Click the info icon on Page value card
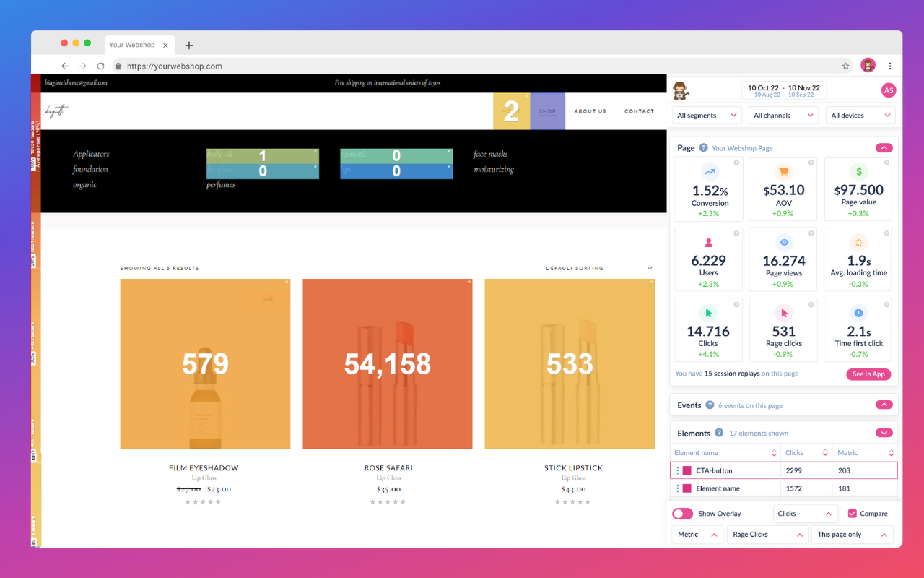Image resolution: width=924 pixels, height=578 pixels. (886, 163)
